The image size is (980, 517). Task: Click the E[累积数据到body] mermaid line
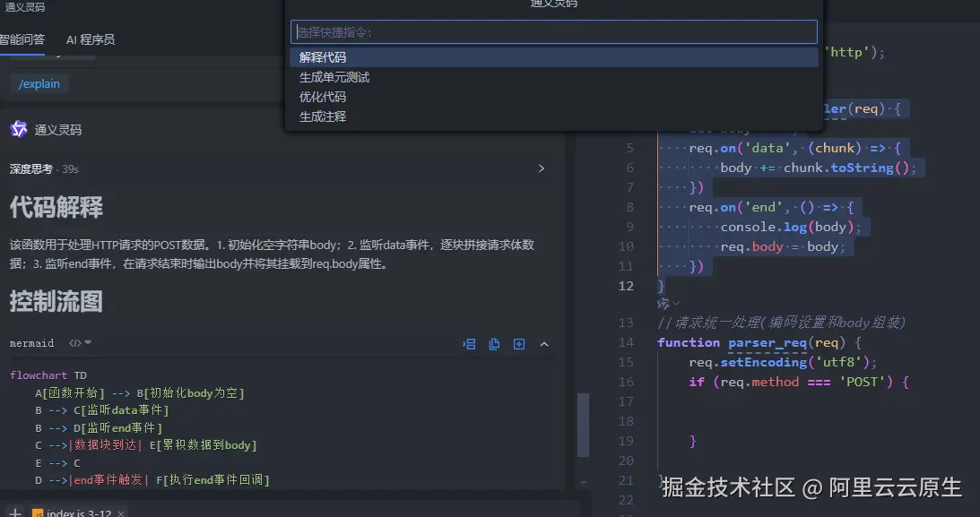click(x=146, y=445)
